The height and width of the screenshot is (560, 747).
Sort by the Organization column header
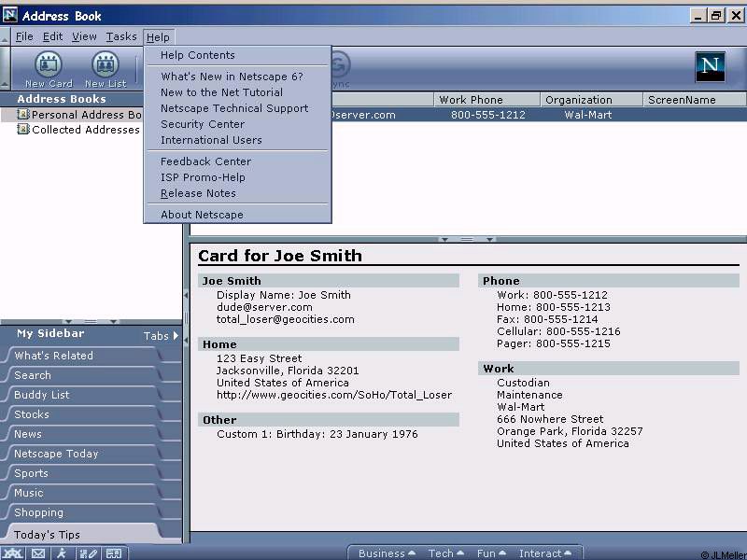coord(591,100)
